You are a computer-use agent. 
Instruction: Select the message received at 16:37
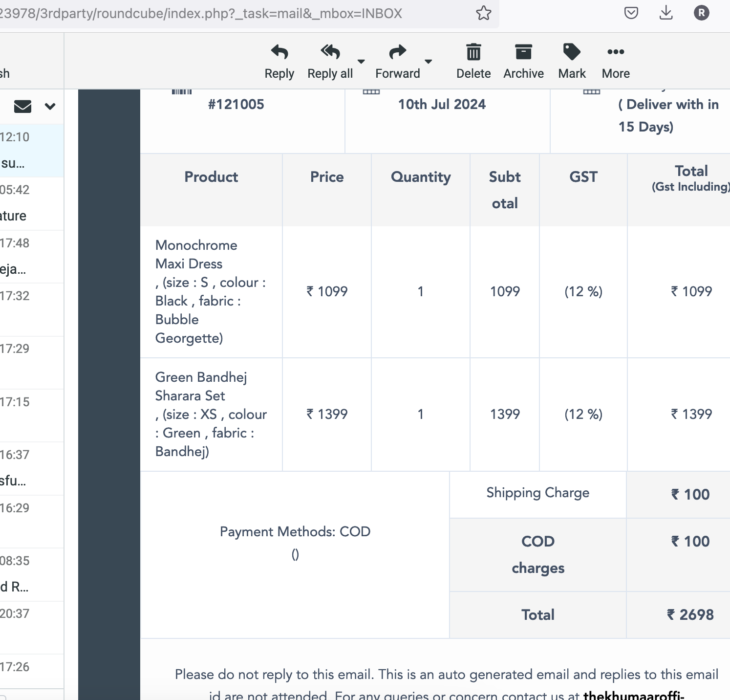click(29, 468)
